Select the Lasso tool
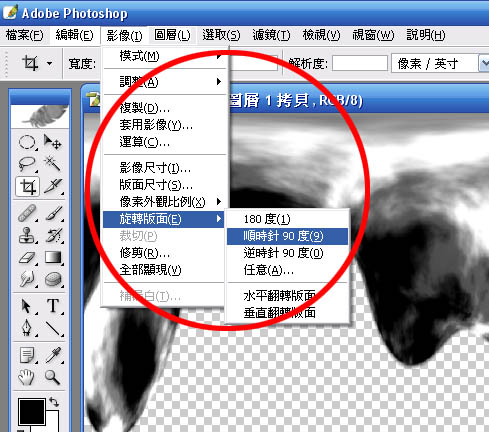This screenshot has height=432, width=489. point(27,164)
